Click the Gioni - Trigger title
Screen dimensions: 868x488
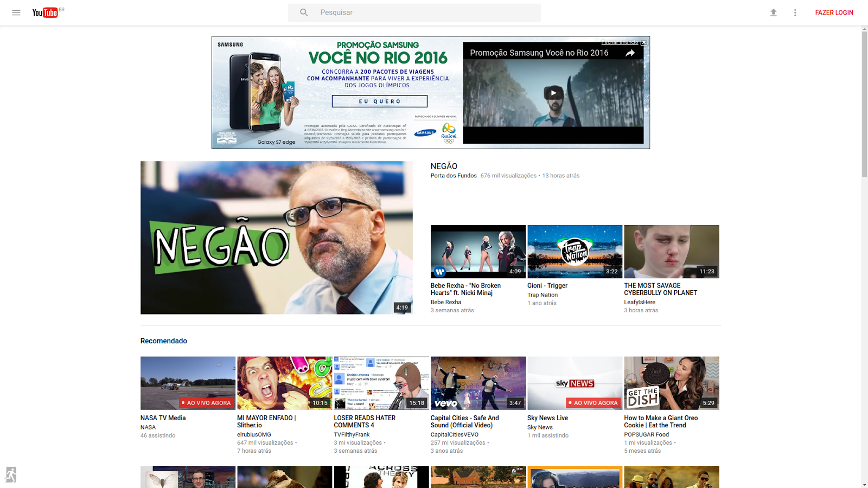tap(547, 286)
